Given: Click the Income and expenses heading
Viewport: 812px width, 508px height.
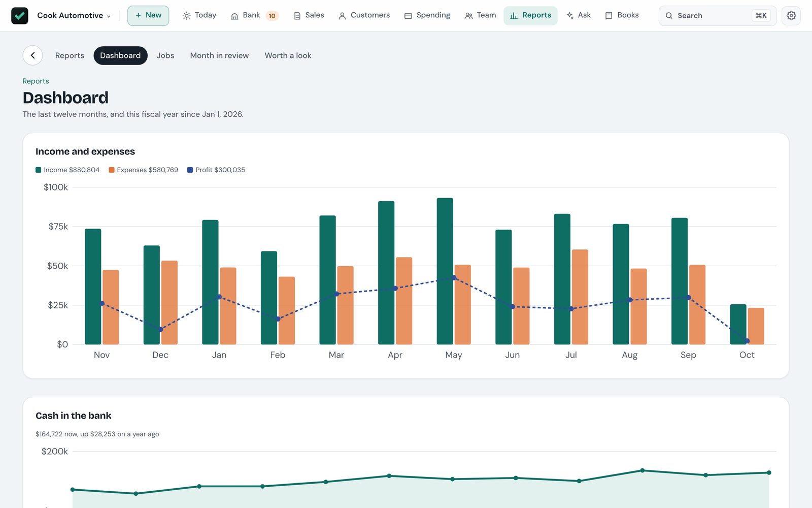Looking at the screenshot, I should click(x=85, y=151).
